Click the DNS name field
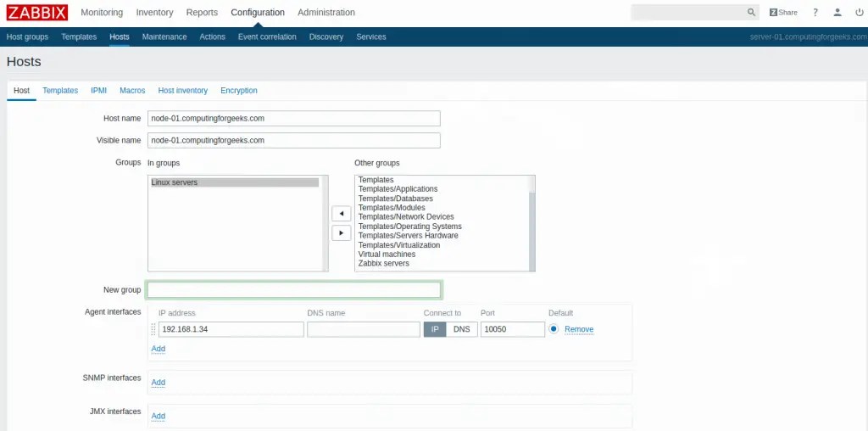Viewport: 868px width, 431px height. pos(364,329)
